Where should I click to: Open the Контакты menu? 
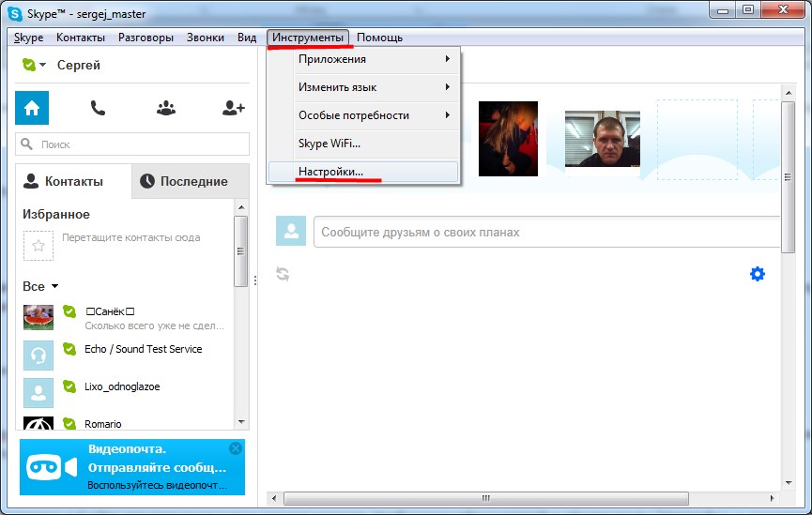click(x=81, y=38)
